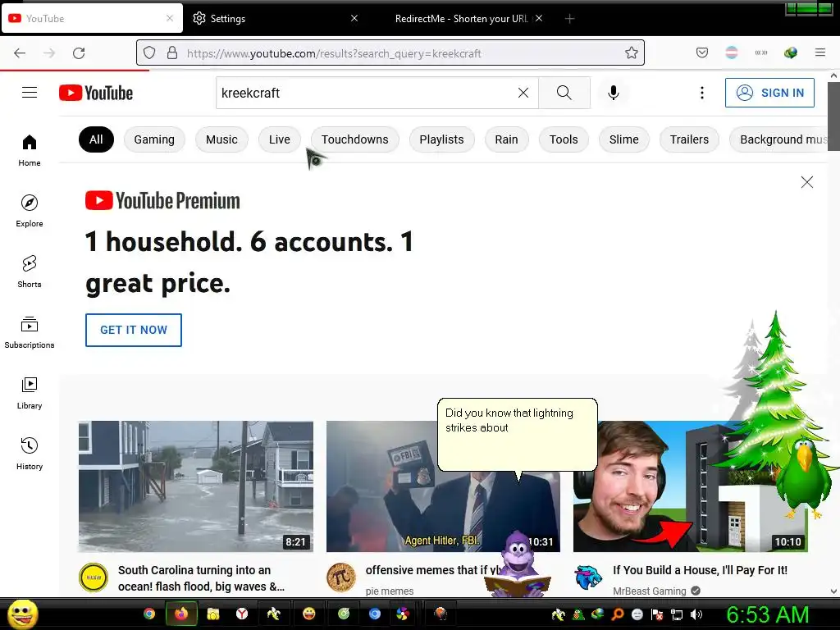
Task: Click the green parrot desktop assistant
Action: tap(803, 478)
